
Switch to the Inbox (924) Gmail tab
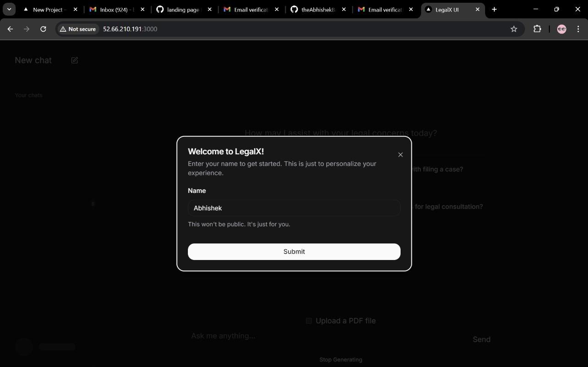tap(118, 9)
